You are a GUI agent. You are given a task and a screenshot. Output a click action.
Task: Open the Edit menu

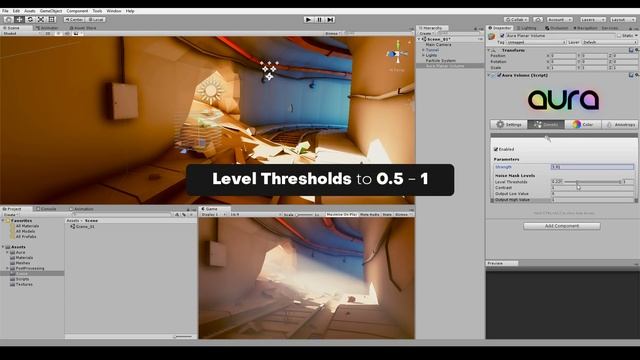tap(16, 11)
